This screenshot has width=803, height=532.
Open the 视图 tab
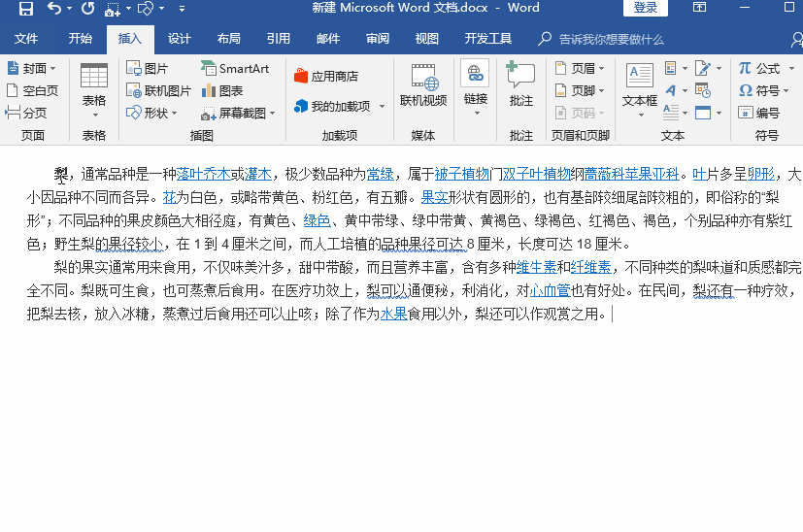427,39
